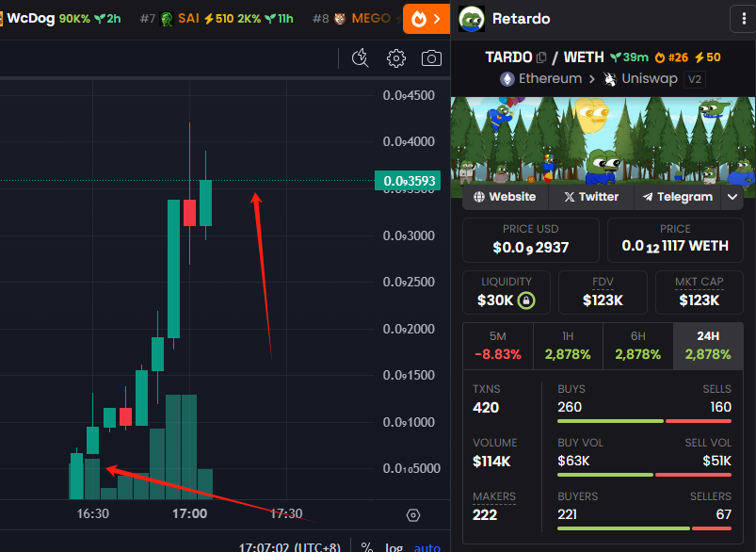
Task: Open the token Twitter page
Action: [591, 197]
